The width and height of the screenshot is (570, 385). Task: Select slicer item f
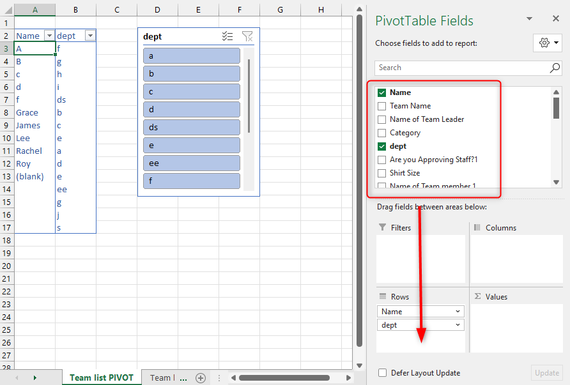[x=192, y=181]
